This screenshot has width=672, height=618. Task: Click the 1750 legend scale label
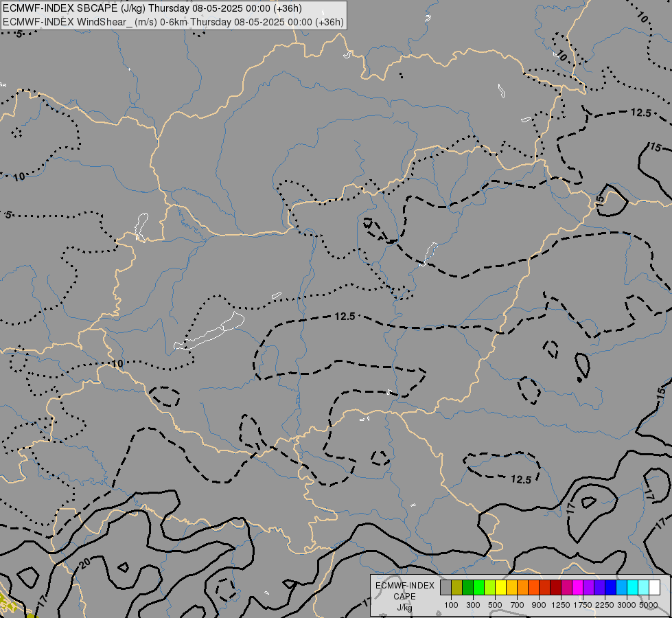583,605
